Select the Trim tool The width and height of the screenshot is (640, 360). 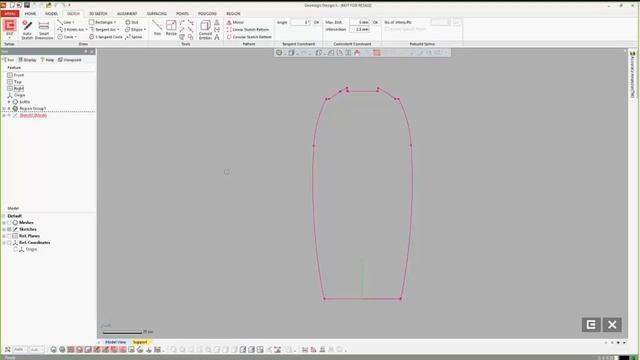[x=157, y=28]
